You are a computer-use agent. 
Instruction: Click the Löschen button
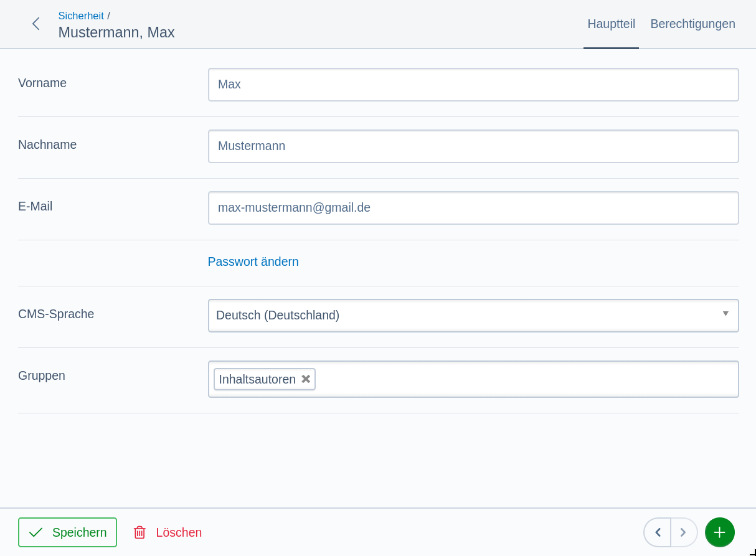click(x=168, y=532)
